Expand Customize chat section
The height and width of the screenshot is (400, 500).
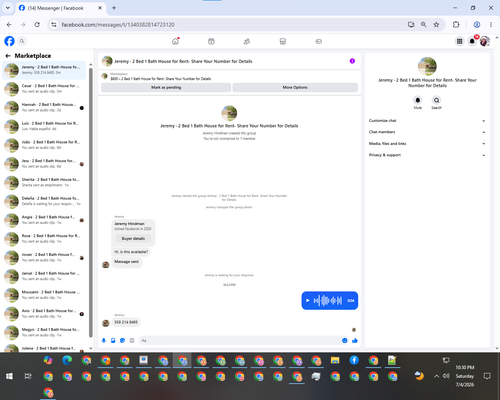click(427, 121)
